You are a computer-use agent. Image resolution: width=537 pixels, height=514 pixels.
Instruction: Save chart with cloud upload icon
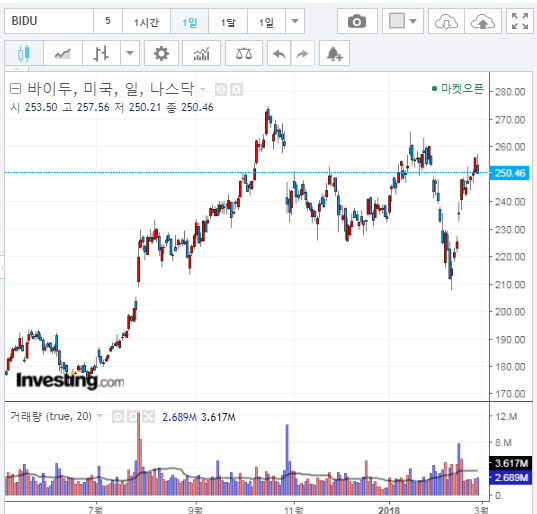(x=483, y=21)
